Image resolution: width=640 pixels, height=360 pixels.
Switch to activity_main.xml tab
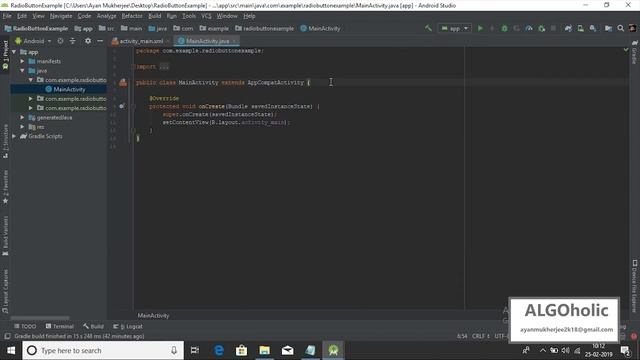coord(141,41)
